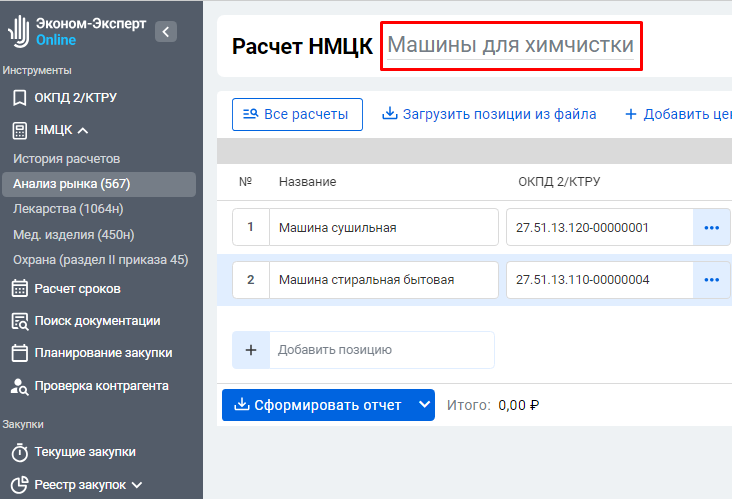Collapse the sidebar with the arrow button

pos(166,32)
